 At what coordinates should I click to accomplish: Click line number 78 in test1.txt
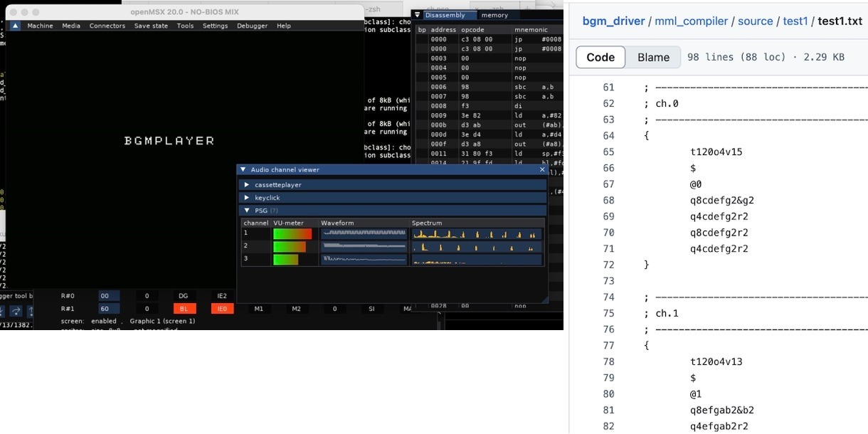tap(608, 361)
